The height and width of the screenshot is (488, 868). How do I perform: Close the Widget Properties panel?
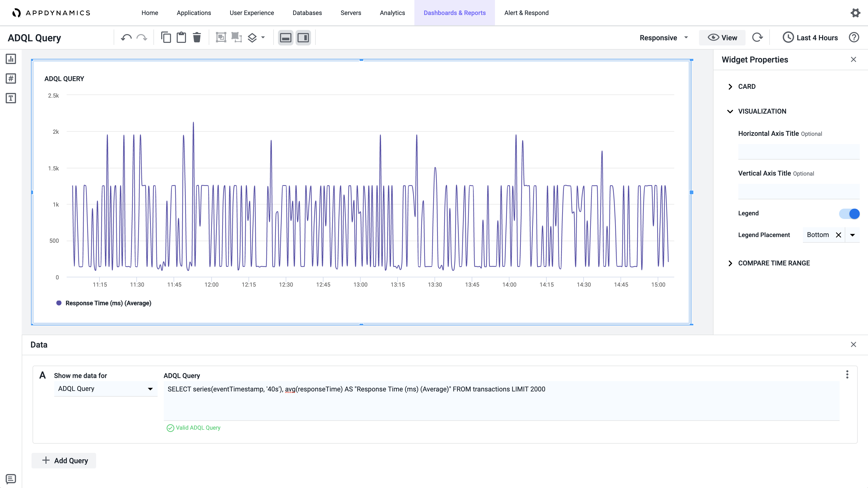(x=853, y=60)
